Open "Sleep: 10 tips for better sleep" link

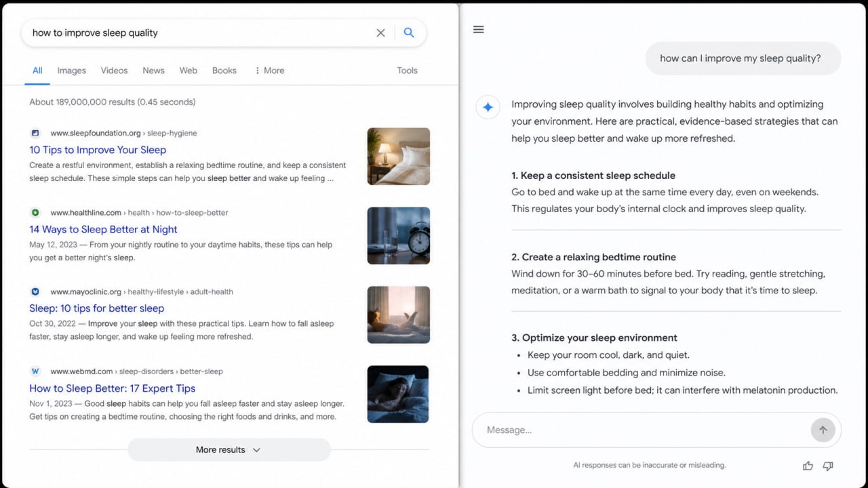click(96, 308)
